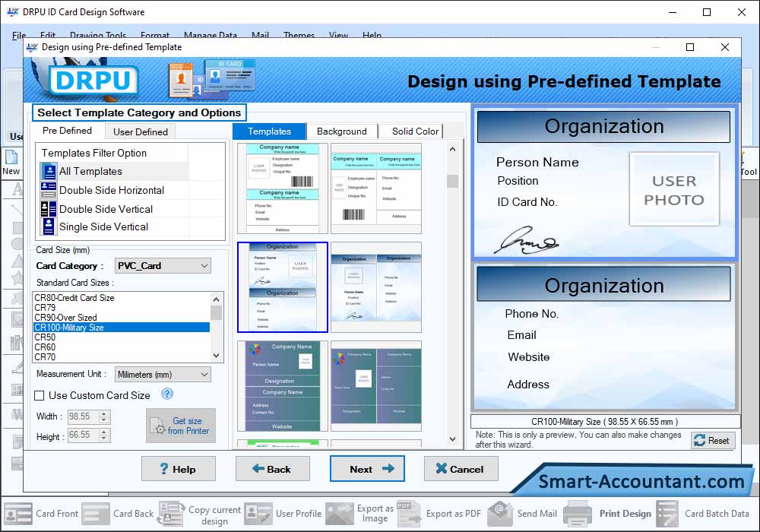760x532 pixels.
Task: Switch to Templates tab
Action: click(x=270, y=131)
